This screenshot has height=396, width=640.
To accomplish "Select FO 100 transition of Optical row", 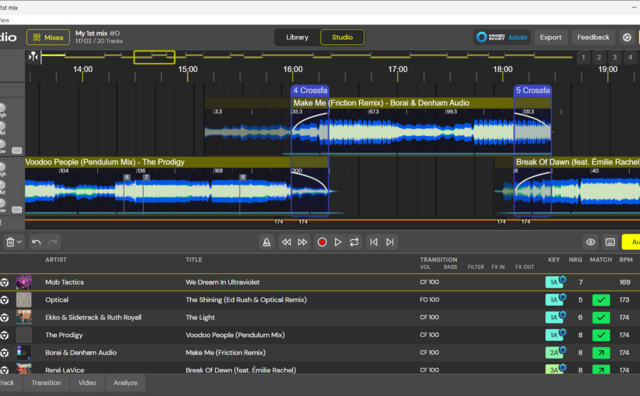I will pos(429,300).
